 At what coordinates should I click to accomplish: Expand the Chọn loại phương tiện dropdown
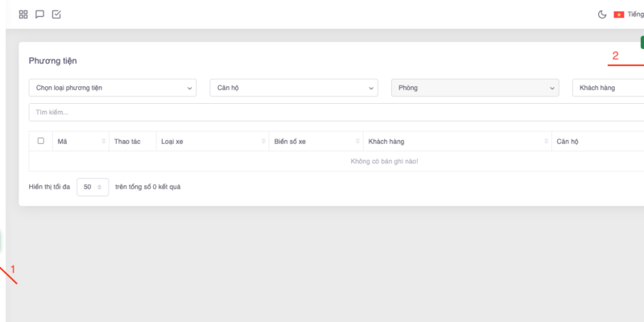tap(112, 88)
